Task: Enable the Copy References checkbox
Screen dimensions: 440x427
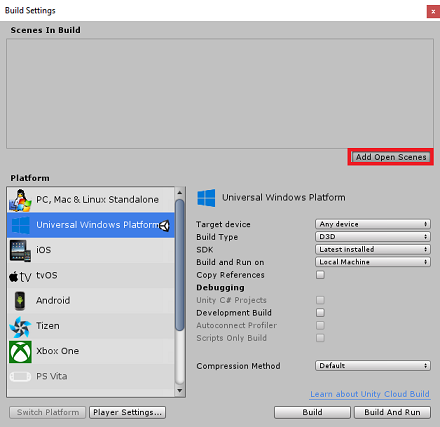Action: [x=320, y=275]
